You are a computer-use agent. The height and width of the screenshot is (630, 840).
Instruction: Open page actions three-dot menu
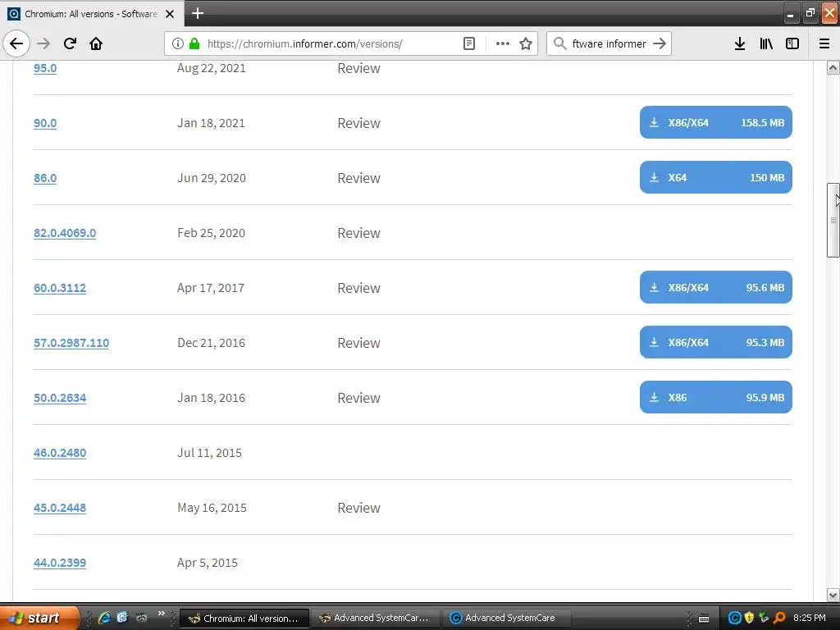[503, 43]
